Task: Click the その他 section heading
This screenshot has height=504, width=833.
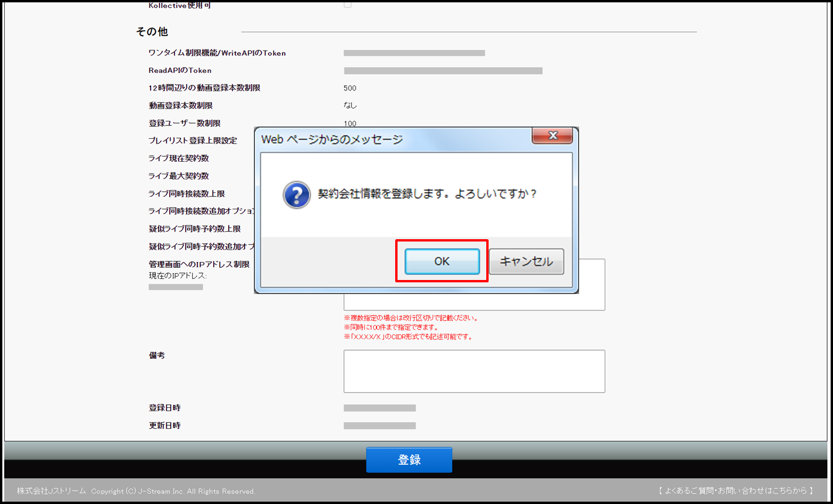Action: (152, 32)
